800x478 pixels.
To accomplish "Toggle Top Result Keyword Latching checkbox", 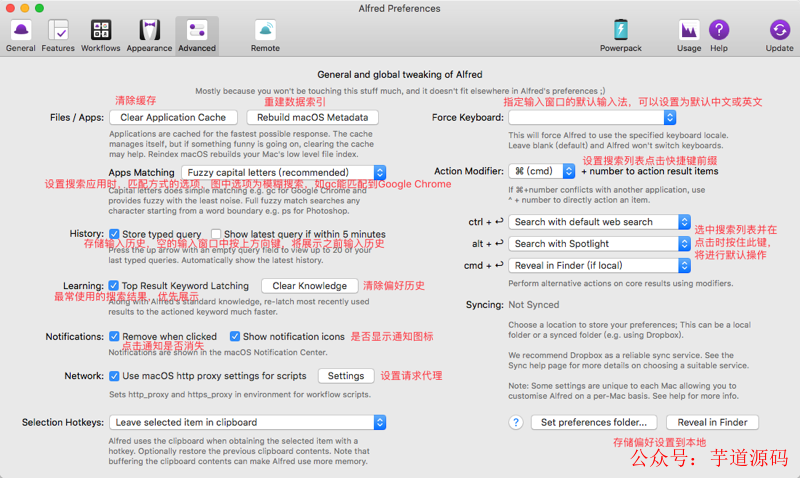I will pos(114,286).
